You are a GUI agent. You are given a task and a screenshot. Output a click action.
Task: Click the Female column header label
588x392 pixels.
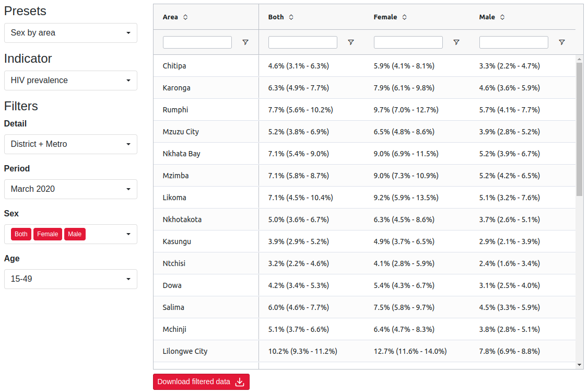[x=385, y=17]
